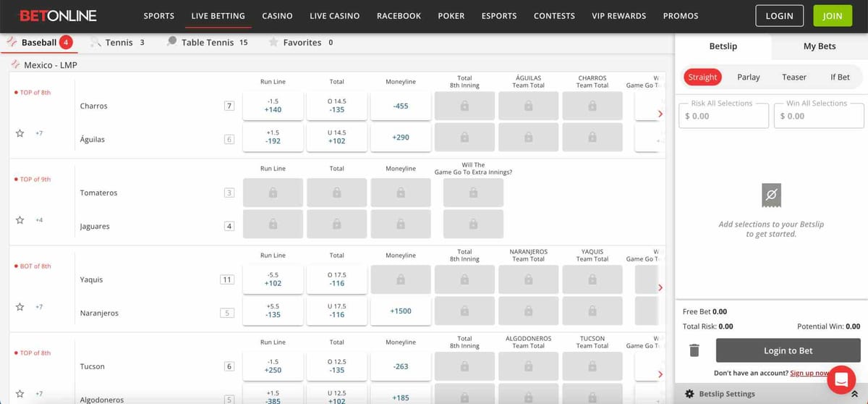
Task: Click the Betslip Settings gear icon
Action: (689, 394)
